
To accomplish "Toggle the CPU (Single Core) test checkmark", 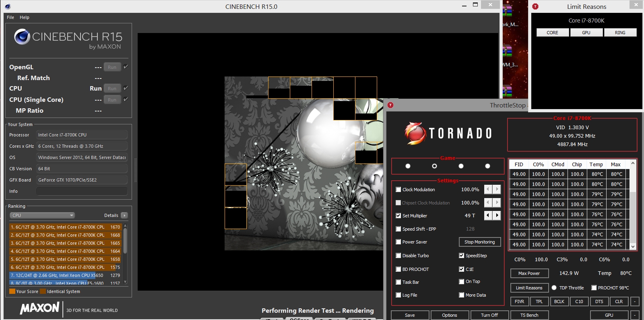I will click(126, 99).
